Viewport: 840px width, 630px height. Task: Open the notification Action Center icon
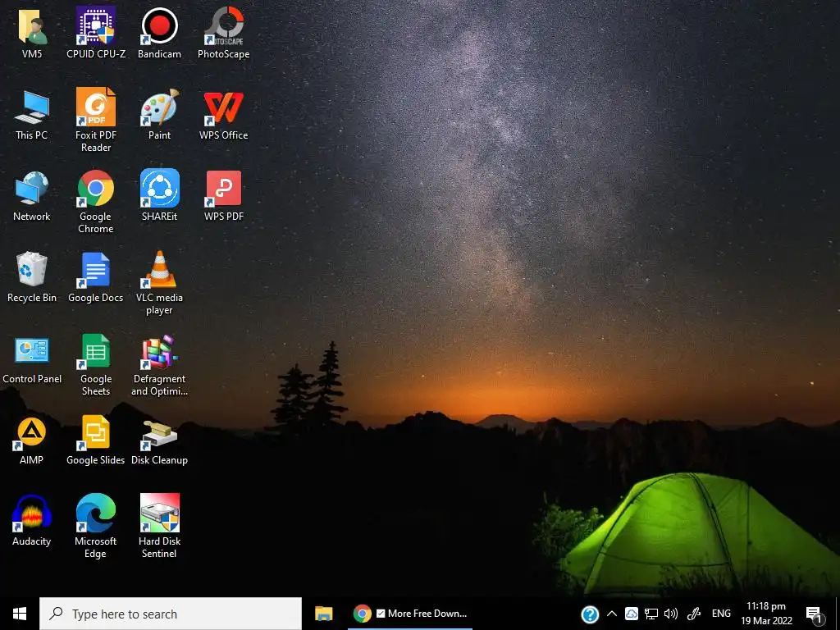(814, 614)
